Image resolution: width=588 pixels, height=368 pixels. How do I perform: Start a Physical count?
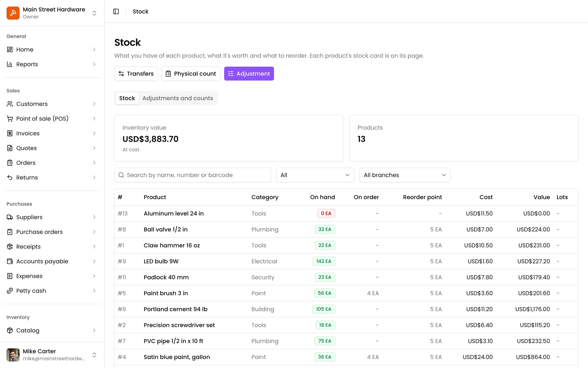[x=191, y=74]
